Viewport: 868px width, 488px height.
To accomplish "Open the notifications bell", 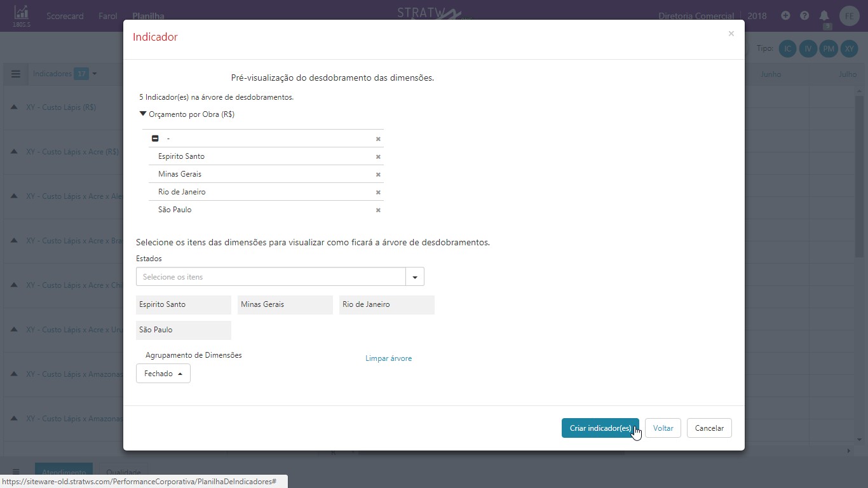I will 824,16.
